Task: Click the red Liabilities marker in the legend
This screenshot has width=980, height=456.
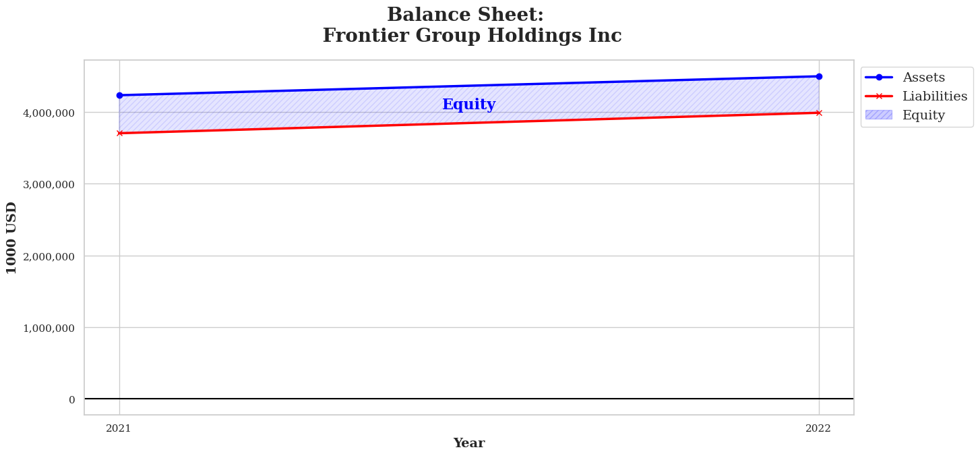Action: (x=879, y=96)
